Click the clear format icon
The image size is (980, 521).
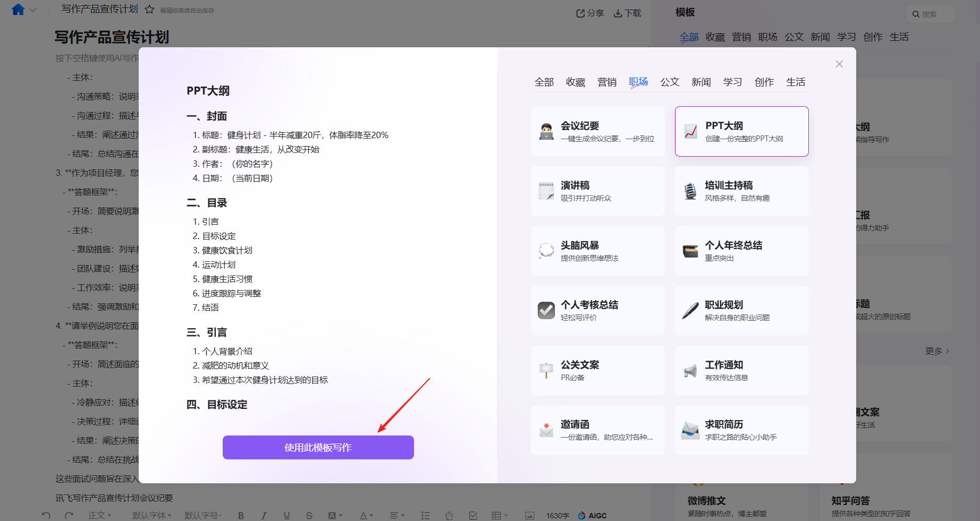pyautogui.click(x=449, y=515)
